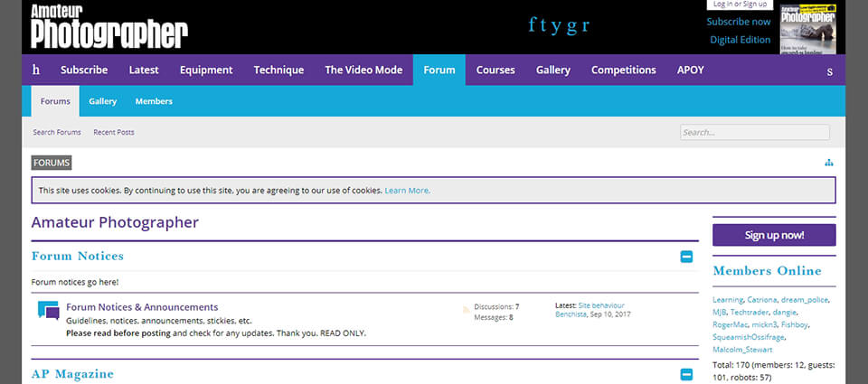868x384 pixels.
Task: Click in the Search input field
Action: point(754,132)
